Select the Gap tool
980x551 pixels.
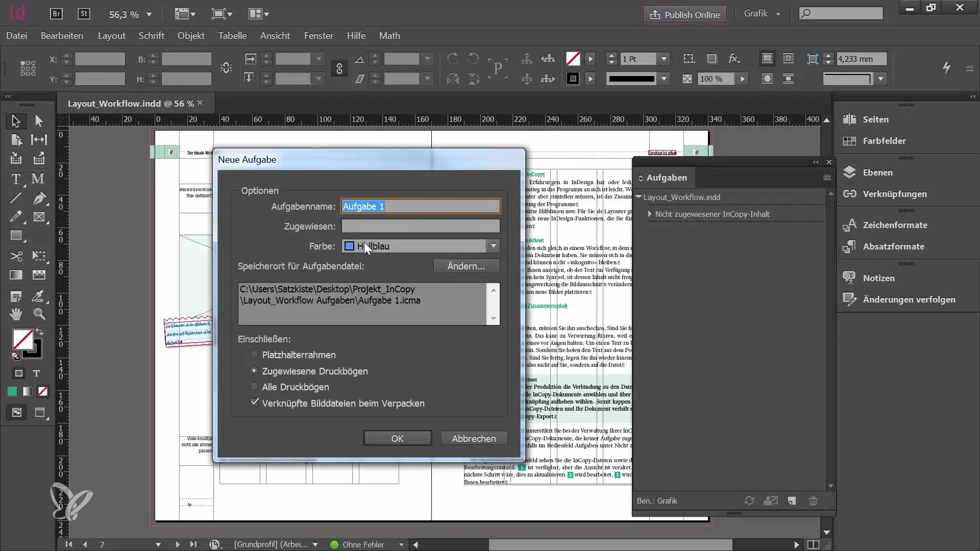pos(39,140)
